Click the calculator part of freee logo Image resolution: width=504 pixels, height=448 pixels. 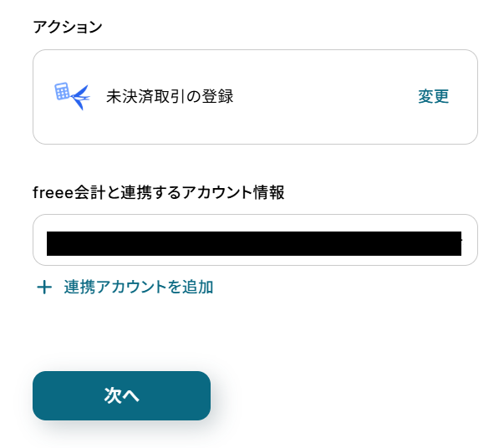tap(62, 91)
